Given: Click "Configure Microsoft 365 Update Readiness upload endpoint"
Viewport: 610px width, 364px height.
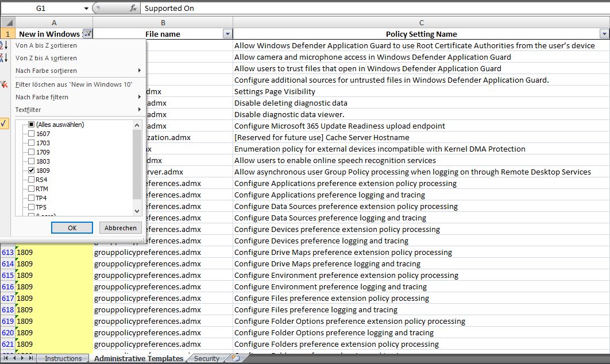Looking at the screenshot, I should [422, 126].
